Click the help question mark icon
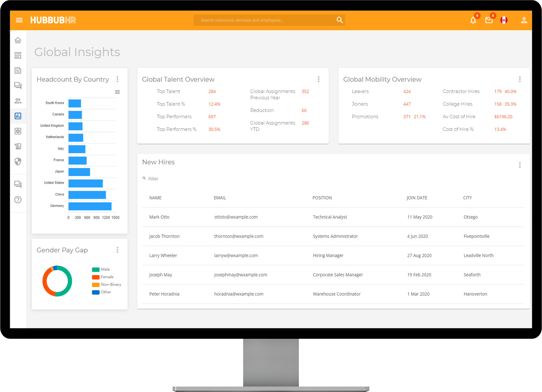The width and height of the screenshot is (542, 392). pyautogui.click(x=18, y=200)
